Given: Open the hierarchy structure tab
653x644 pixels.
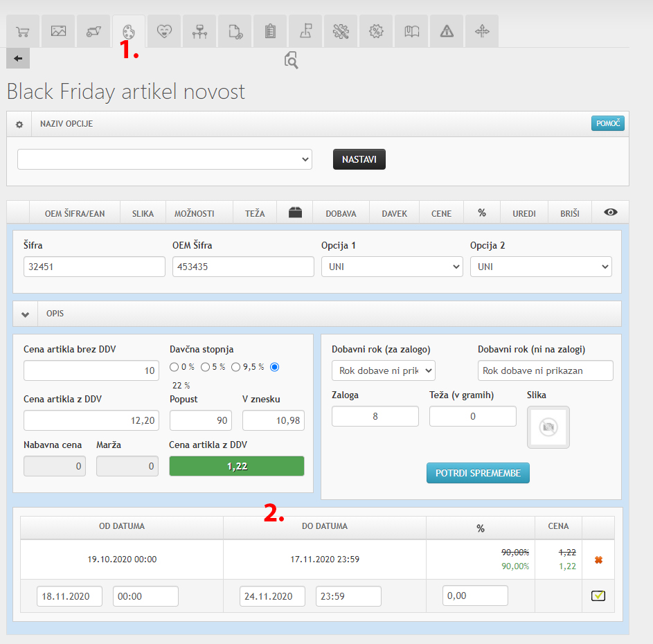Looking at the screenshot, I should click(199, 31).
